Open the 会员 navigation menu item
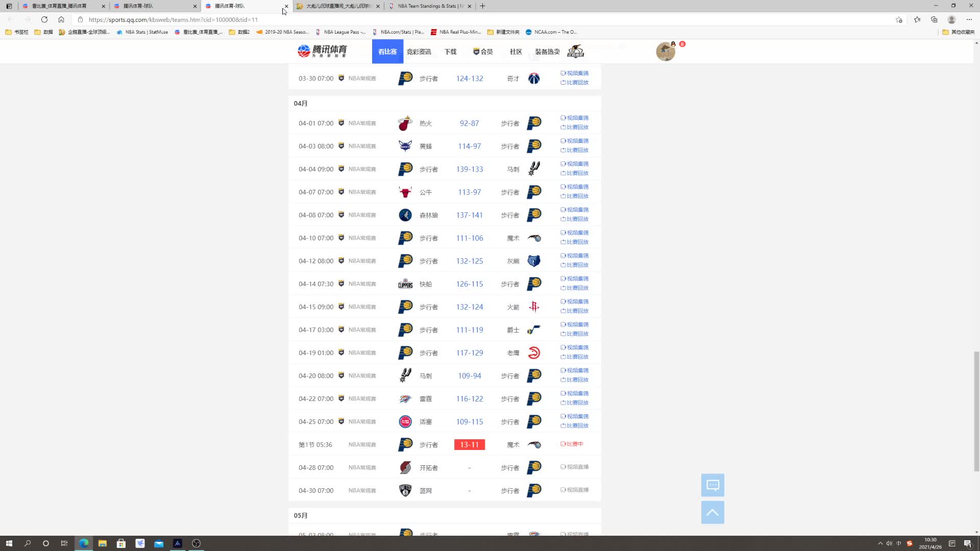The width and height of the screenshot is (980, 551). pyautogui.click(x=483, y=52)
